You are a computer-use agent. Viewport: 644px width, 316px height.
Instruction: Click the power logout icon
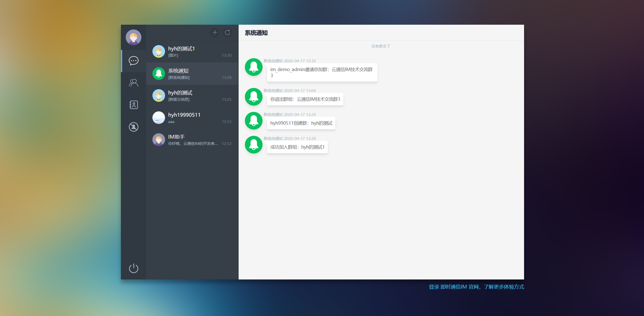133,268
